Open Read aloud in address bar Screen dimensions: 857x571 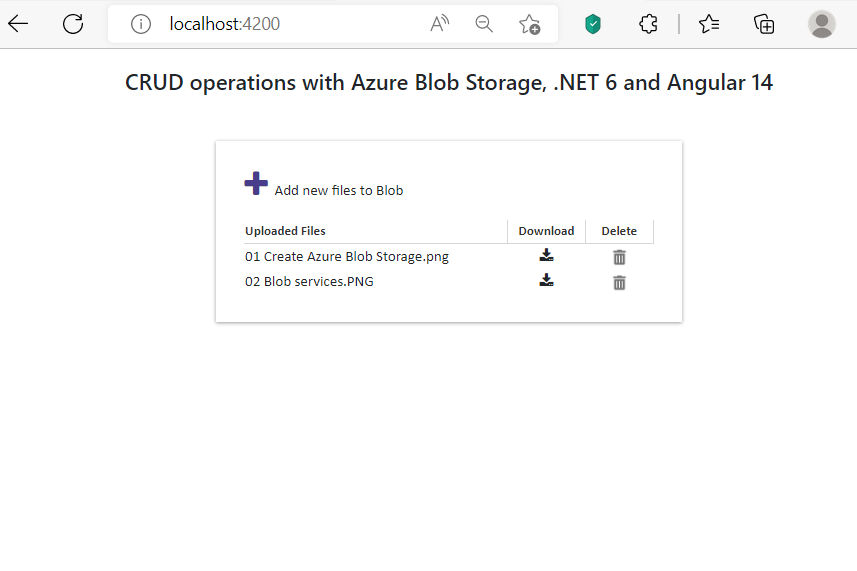click(439, 24)
